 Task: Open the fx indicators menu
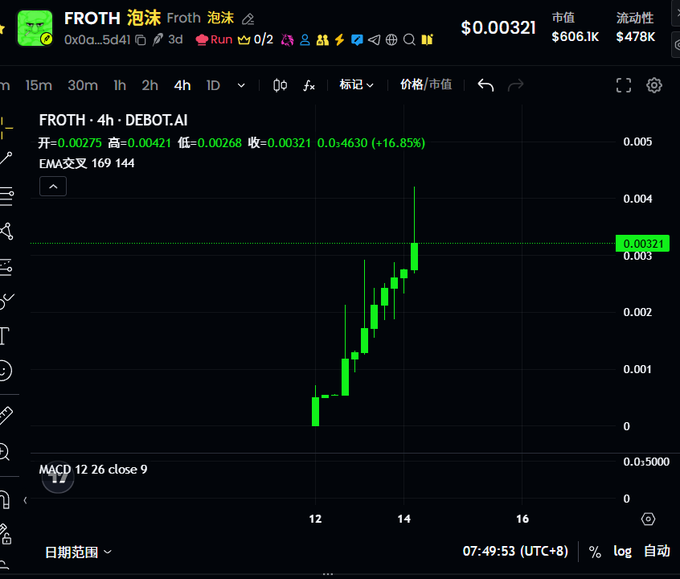(309, 85)
